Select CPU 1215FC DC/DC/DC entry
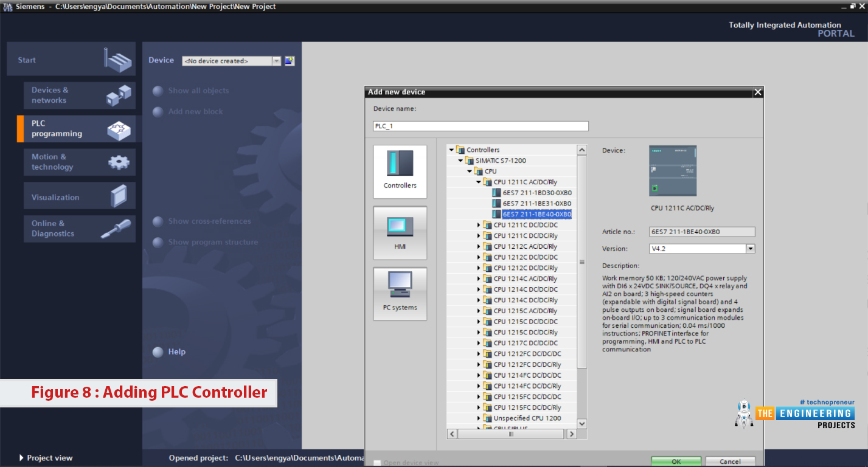This screenshot has width=868, height=467. tap(527, 396)
